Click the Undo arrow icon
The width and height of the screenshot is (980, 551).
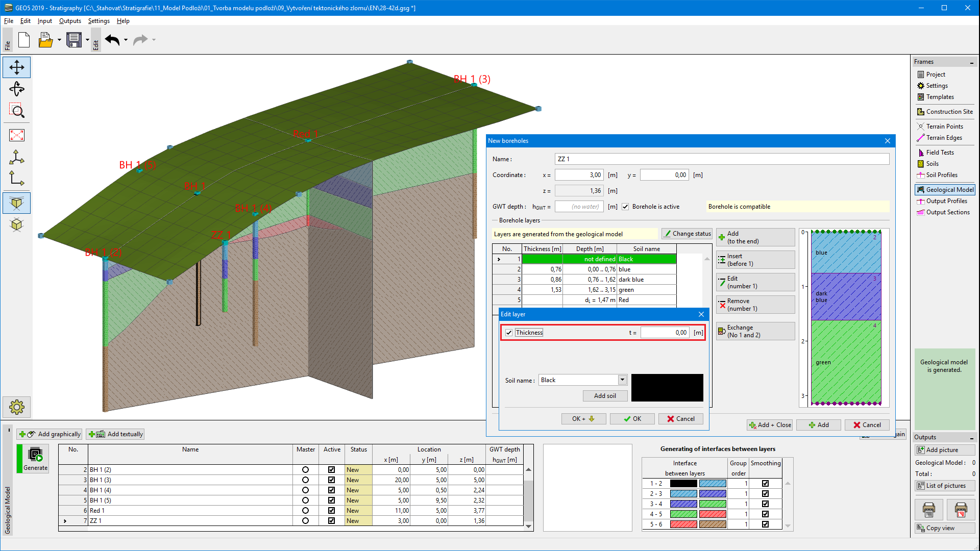click(112, 40)
